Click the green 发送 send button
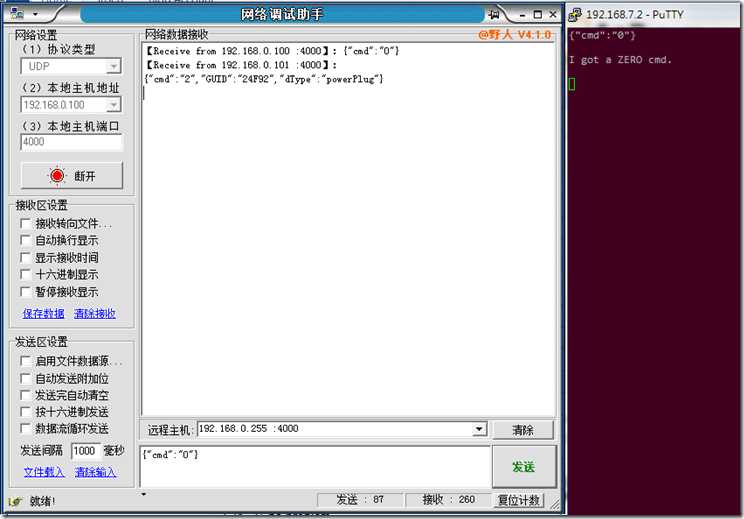Viewport: 744px width, 519px height. click(x=524, y=467)
